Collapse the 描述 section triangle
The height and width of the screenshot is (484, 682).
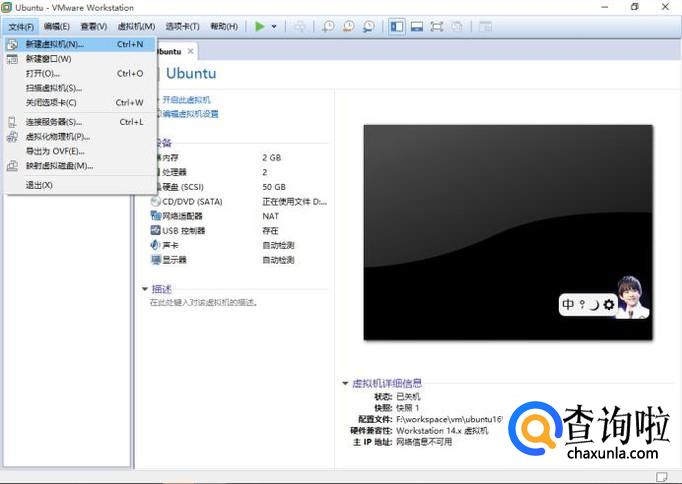pyautogui.click(x=145, y=289)
